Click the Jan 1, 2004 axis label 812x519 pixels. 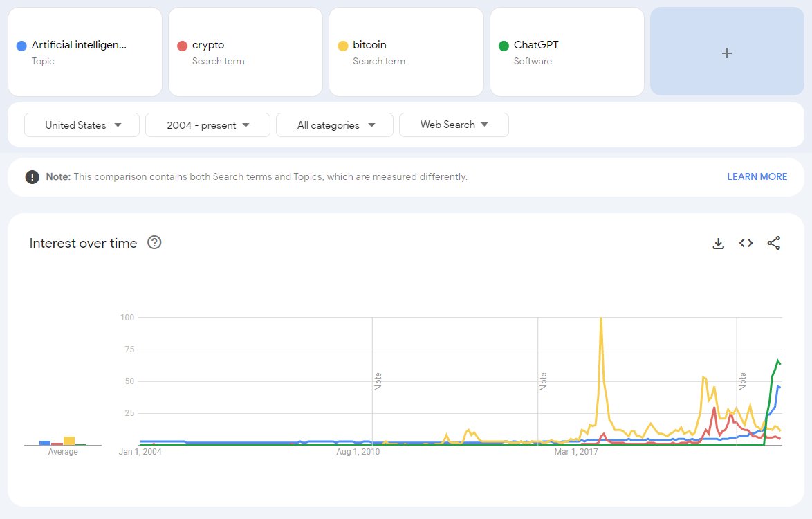[140, 452]
